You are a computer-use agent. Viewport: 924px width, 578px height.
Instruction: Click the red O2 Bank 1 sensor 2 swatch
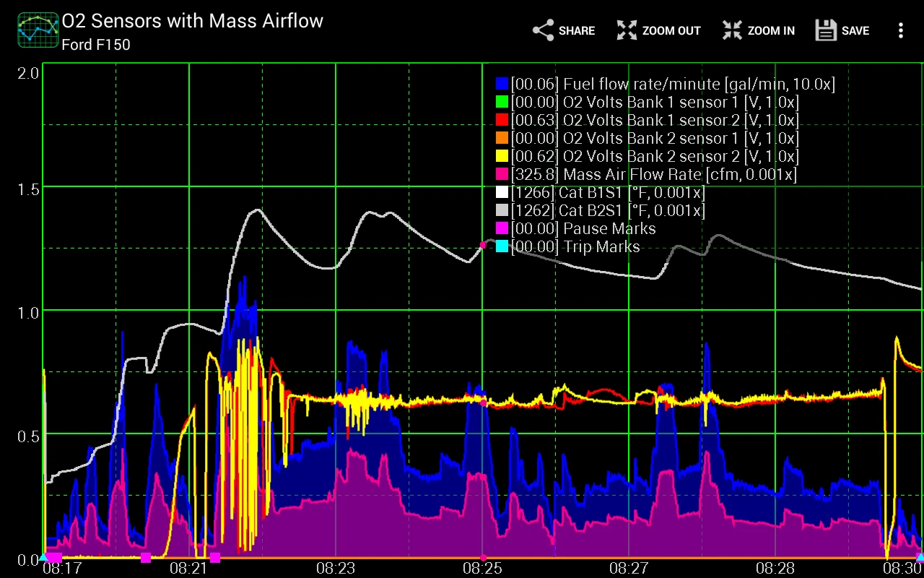tap(502, 121)
